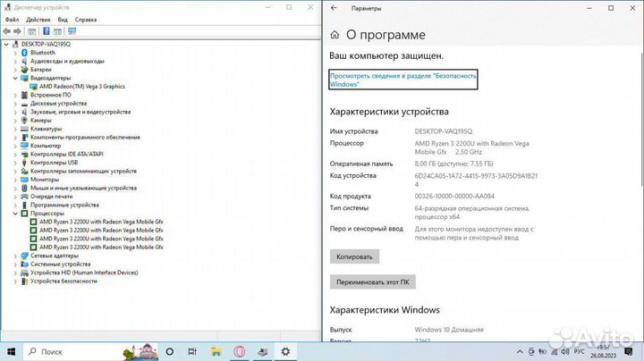Show hidden system tray icons
The width and height of the screenshot is (644, 361).
click(x=520, y=351)
